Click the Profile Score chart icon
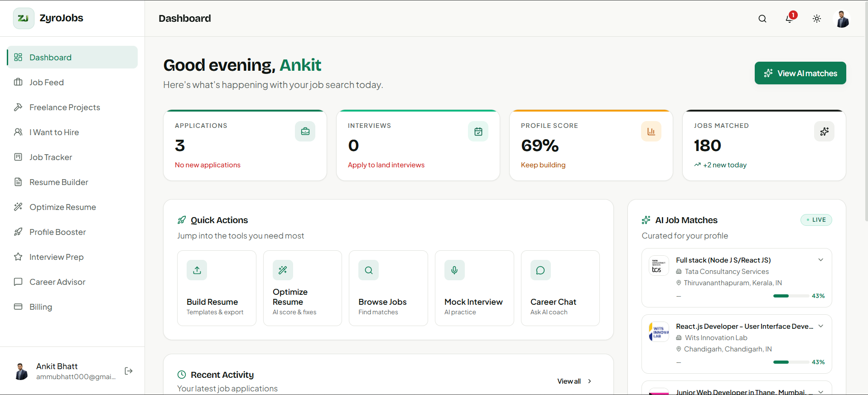Screen dimensions: 868x395 click(x=651, y=132)
